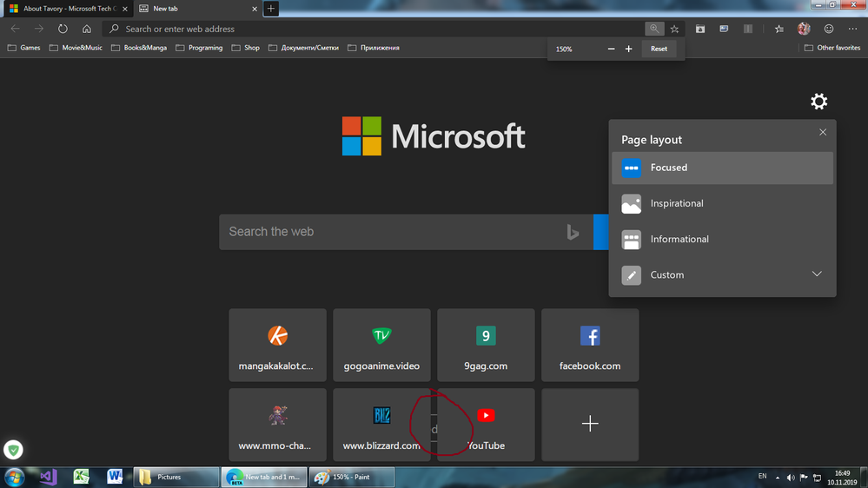This screenshot has height=488, width=868.
Task: Open the Programing favorites folder
Action: [199, 48]
